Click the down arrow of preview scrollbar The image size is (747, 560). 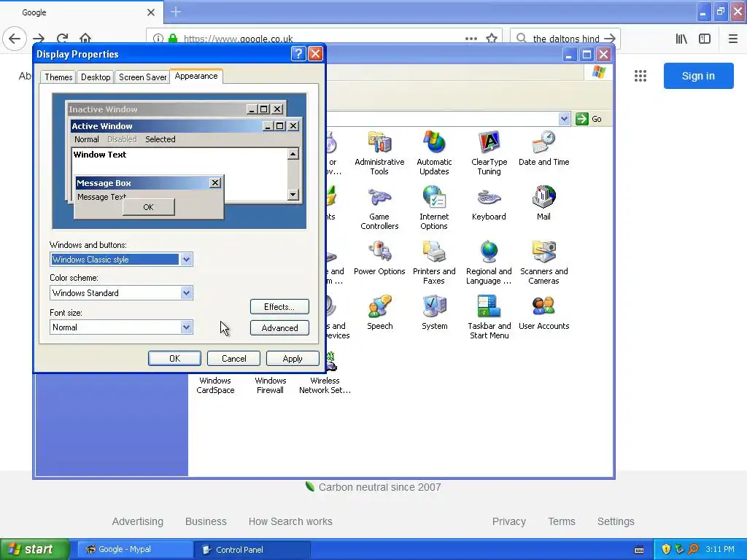(x=293, y=194)
